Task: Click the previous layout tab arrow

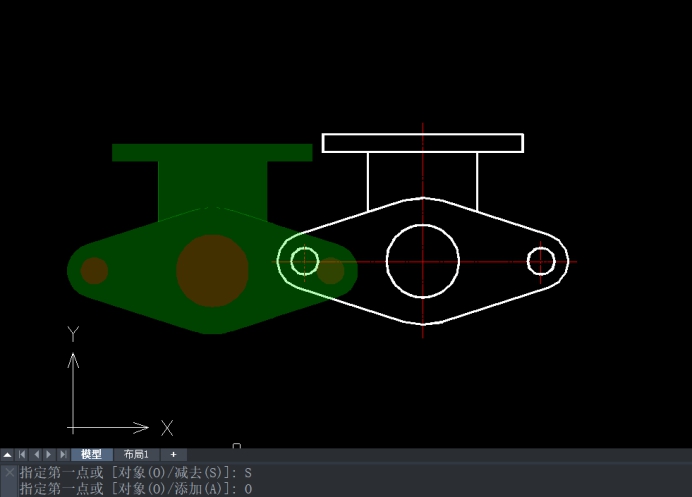Action: click(36, 455)
